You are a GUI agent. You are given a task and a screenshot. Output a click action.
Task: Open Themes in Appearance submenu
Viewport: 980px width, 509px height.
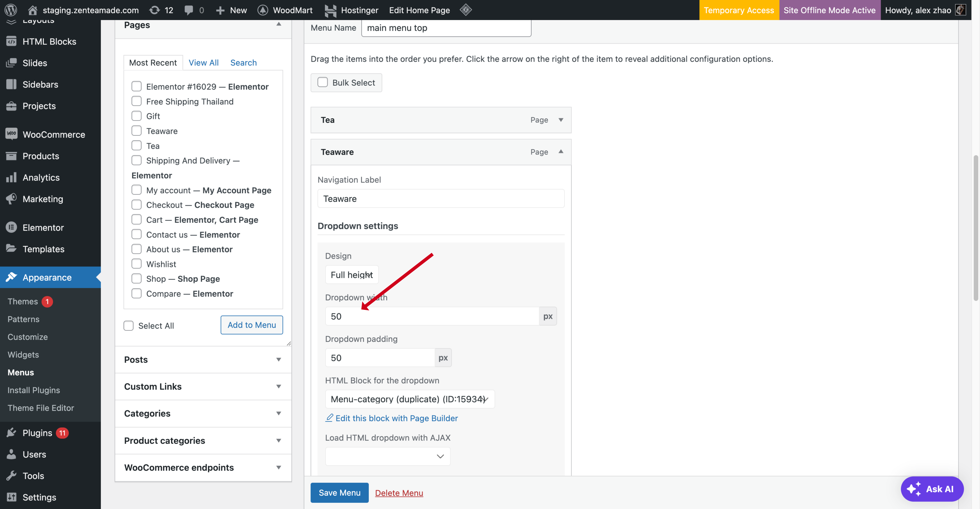[x=23, y=301]
